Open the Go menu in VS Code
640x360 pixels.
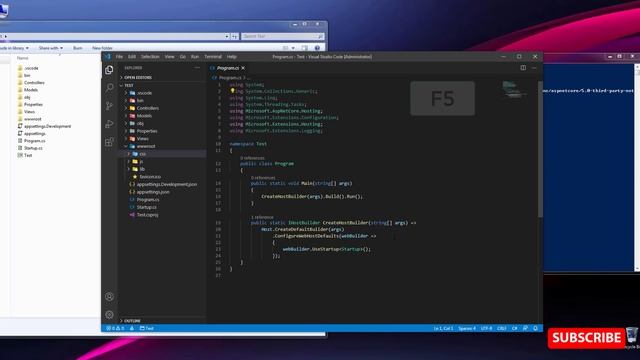pyautogui.click(x=182, y=57)
